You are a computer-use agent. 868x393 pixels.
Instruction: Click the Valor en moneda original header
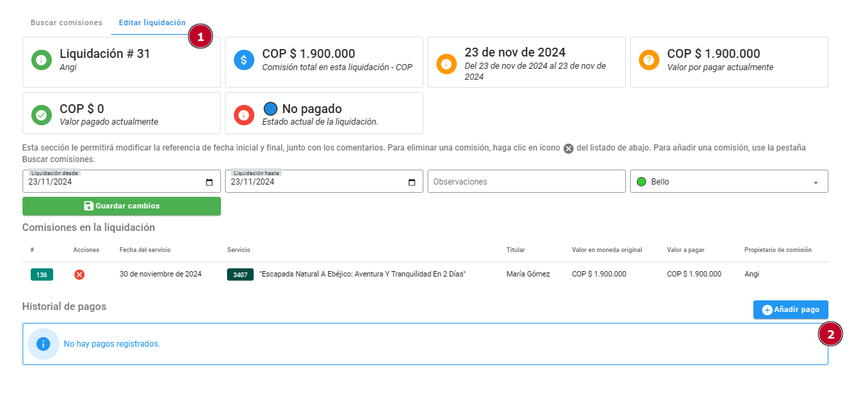pyautogui.click(x=607, y=250)
